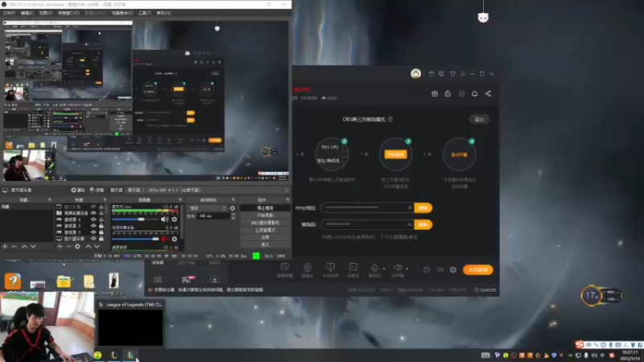Screen dimensions: 644x362
Task: Open the scene transition type dropdown
Action: (x=207, y=208)
